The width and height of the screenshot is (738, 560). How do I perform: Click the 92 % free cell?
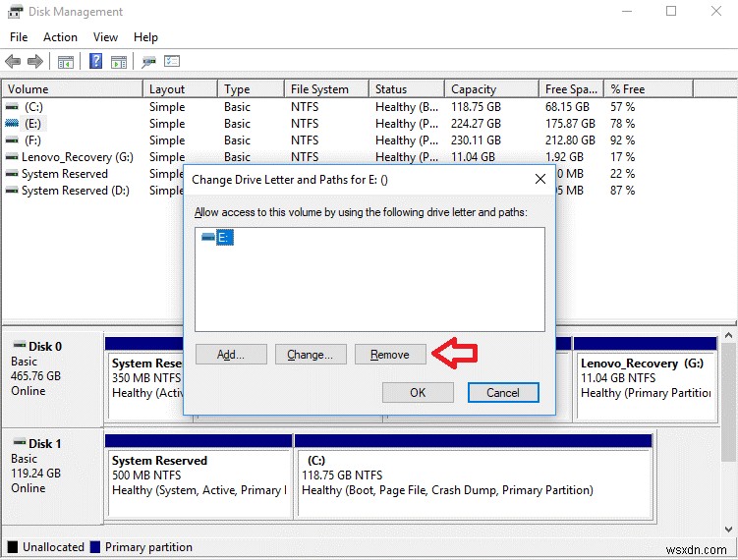tap(623, 140)
